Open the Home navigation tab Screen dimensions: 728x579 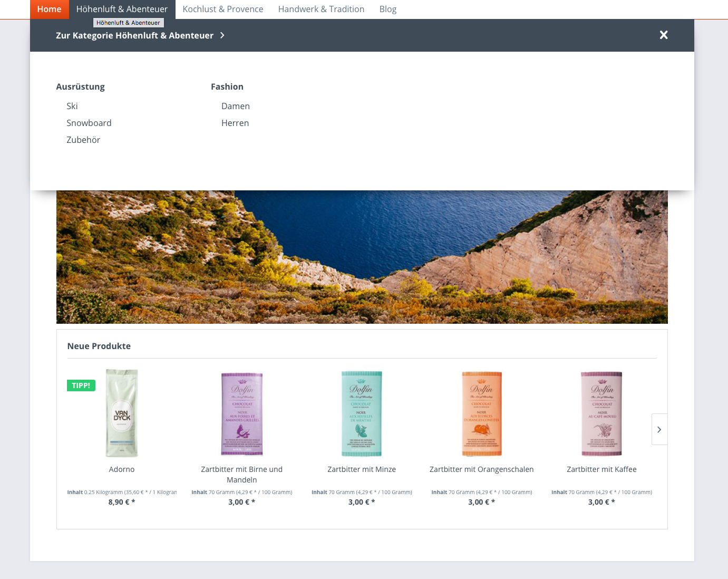[x=49, y=9]
